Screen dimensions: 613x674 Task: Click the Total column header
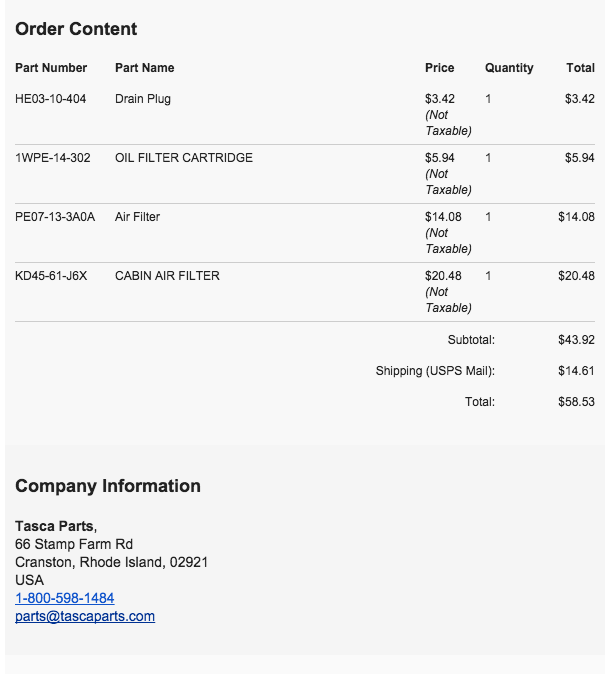580,68
